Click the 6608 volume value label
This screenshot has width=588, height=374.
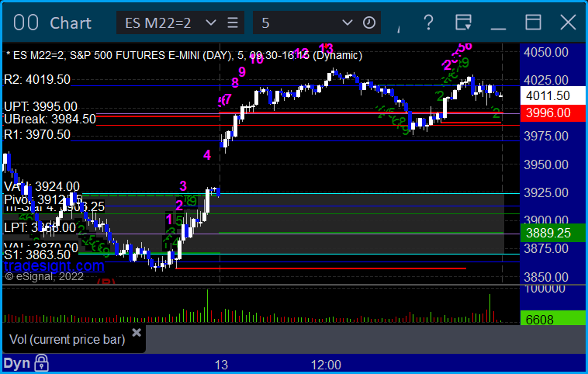click(540, 320)
